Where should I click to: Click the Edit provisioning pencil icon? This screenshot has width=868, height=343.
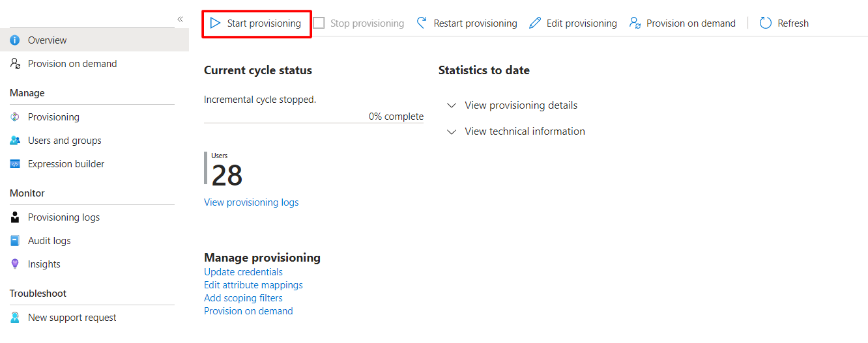click(535, 23)
